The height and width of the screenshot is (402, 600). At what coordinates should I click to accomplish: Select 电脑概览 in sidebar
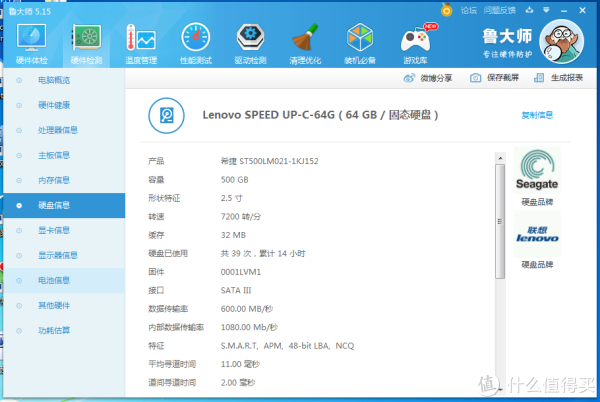pos(64,80)
